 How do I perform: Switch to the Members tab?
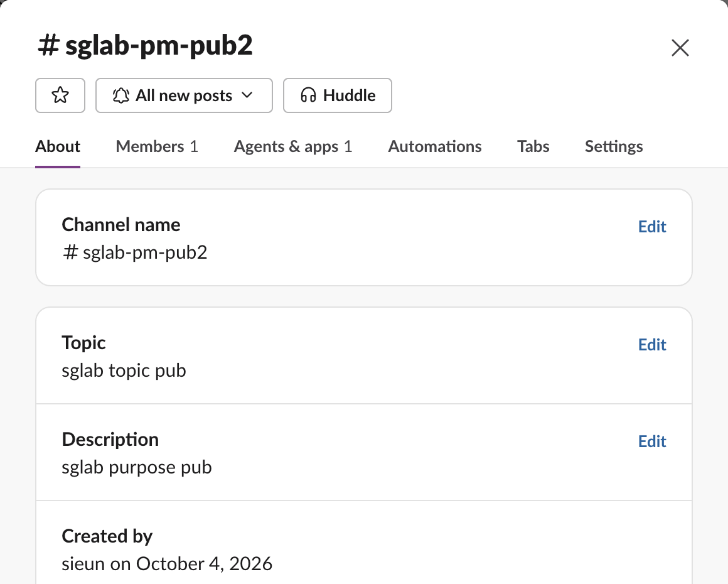pyautogui.click(x=157, y=146)
